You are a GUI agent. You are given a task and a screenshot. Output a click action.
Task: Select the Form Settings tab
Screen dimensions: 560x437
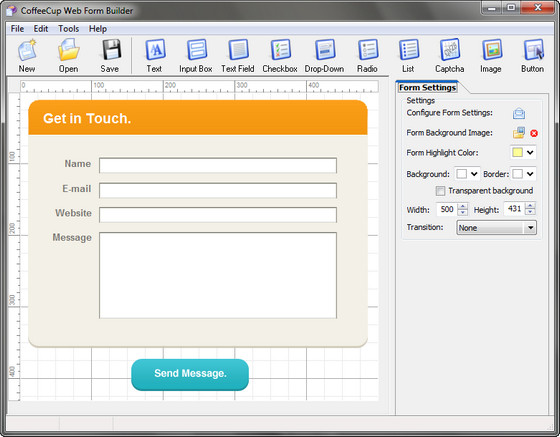click(427, 87)
